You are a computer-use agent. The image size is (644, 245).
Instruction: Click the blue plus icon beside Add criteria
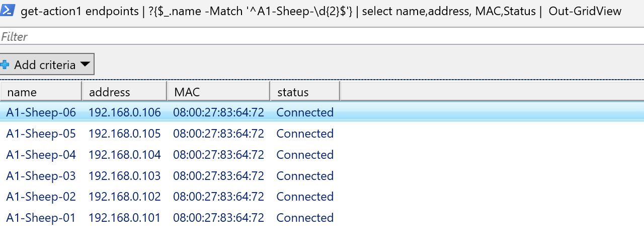point(5,65)
